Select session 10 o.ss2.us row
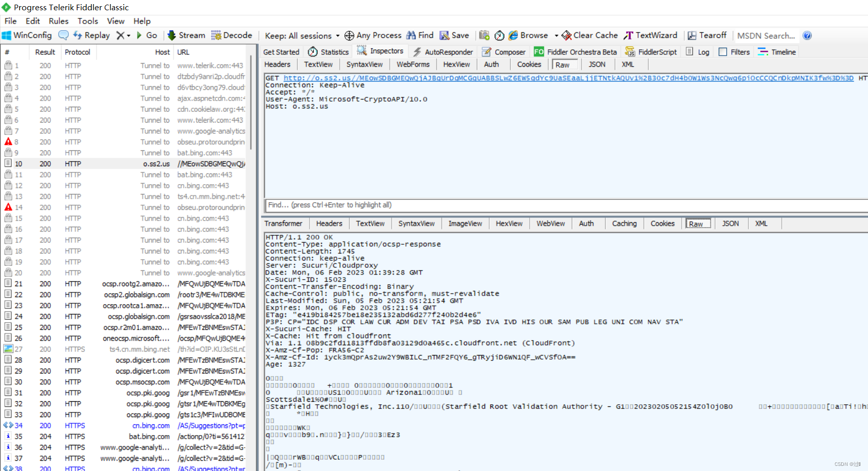 [x=124, y=164]
